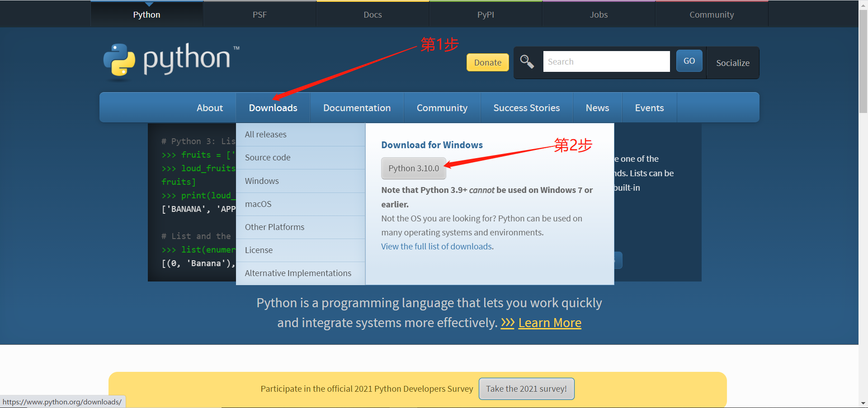The width and height of the screenshot is (868, 408).
Task: Click the Donate button
Action: coord(487,62)
